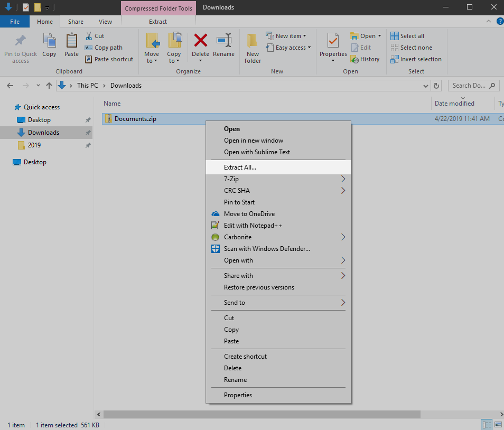Switch to Large icons view in status bar

click(499, 424)
